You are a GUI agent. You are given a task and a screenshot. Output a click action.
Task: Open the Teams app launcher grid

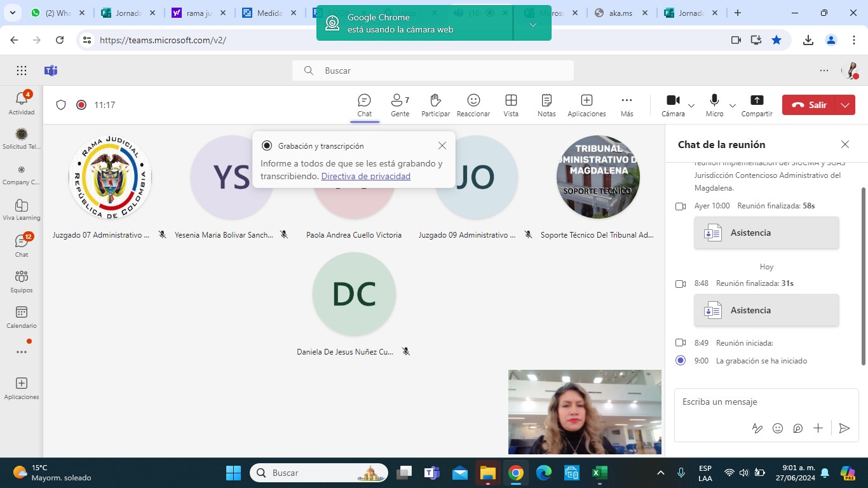(22, 71)
